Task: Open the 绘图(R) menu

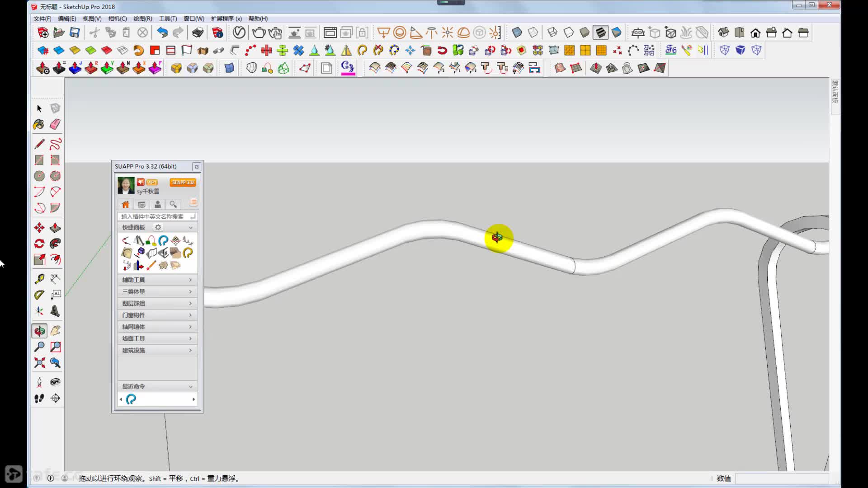Action: (142, 19)
